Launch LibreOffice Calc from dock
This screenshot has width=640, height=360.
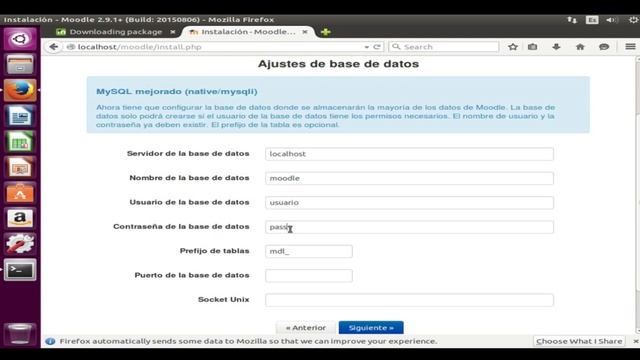(20, 142)
